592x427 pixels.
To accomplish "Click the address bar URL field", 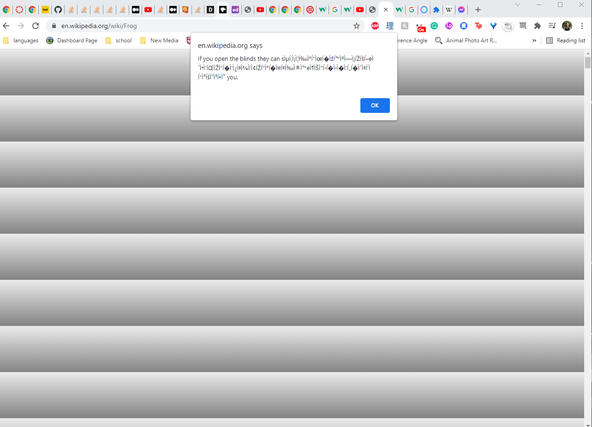I will (204, 26).
